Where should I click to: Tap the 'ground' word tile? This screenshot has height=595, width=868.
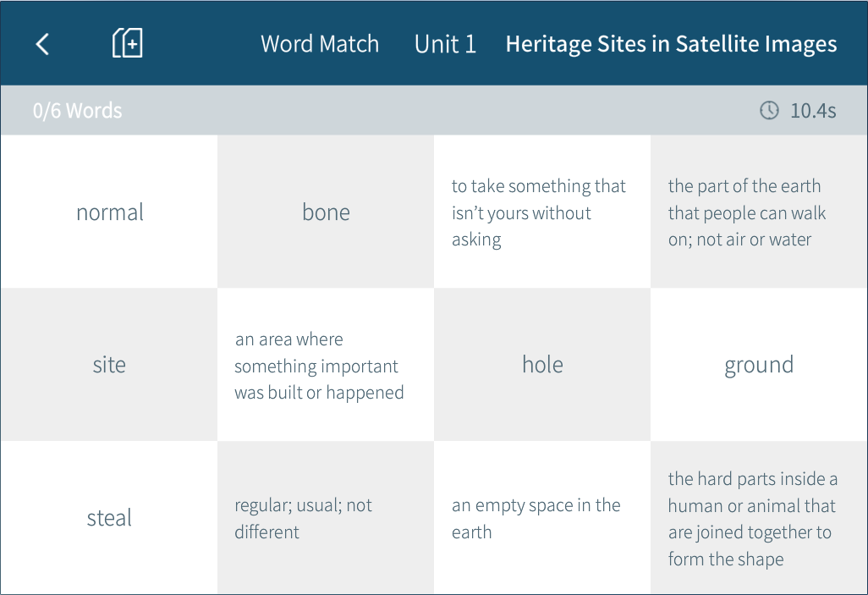click(759, 365)
